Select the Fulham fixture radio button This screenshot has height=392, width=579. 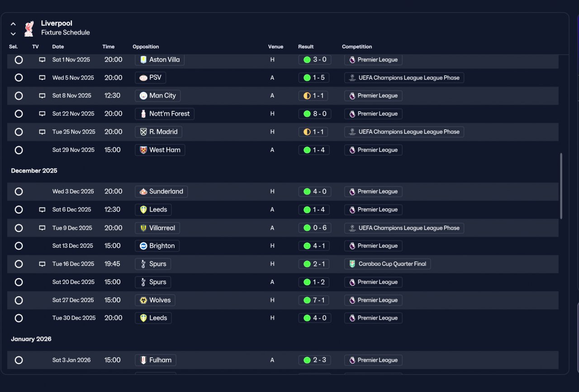19,360
